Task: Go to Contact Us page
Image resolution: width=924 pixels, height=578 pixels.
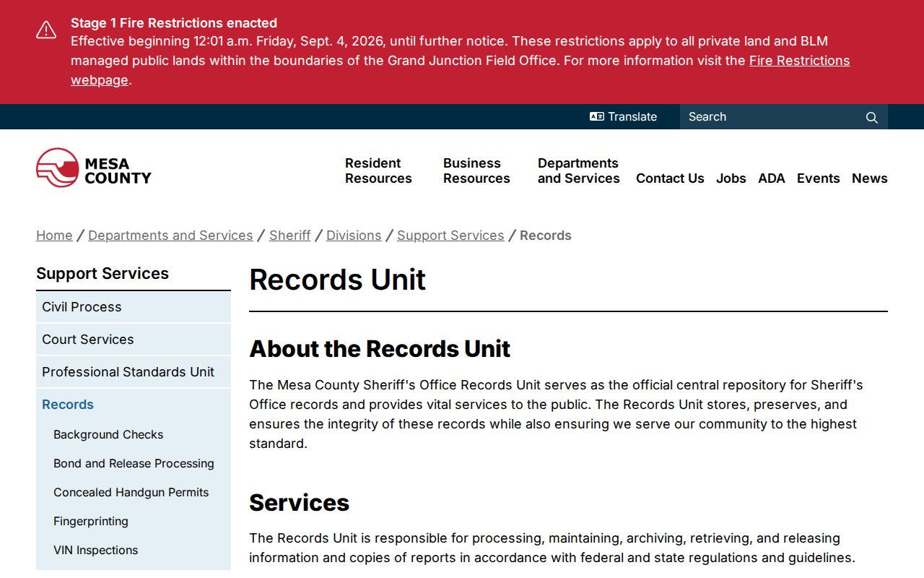Action: pyautogui.click(x=670, y=178)
